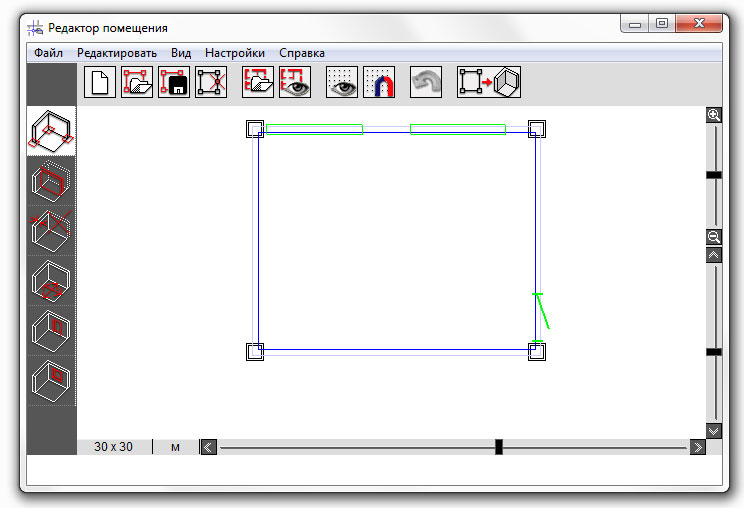Open the Справка menu
The width and height of the screenshot is (744, 508).
[x=302, y=53]
